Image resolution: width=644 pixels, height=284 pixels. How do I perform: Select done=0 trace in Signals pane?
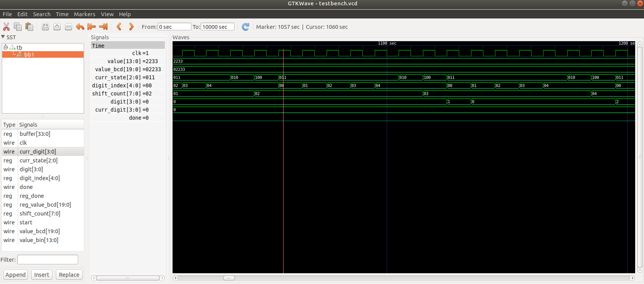pos(128,118)
